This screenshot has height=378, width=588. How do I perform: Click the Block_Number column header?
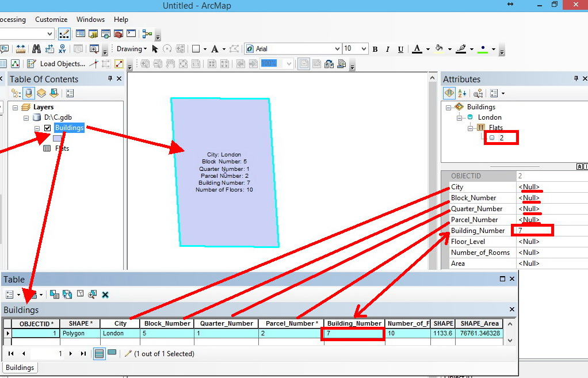point(167,323)
